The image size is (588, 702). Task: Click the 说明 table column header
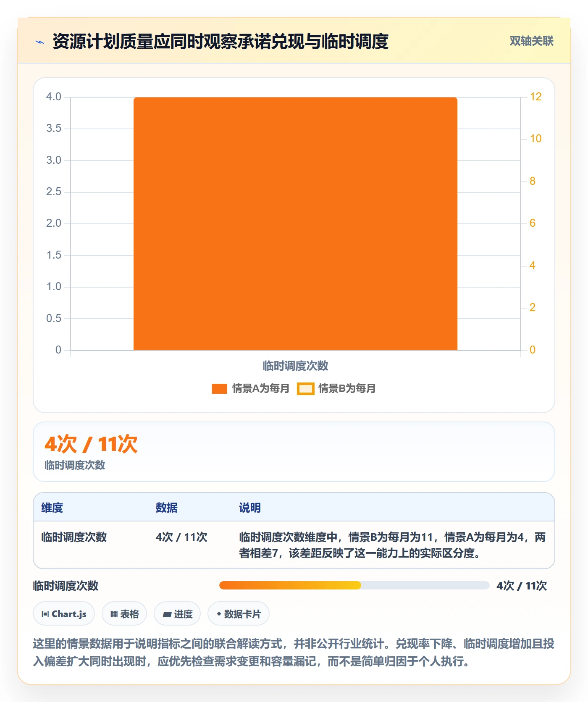[x=250, y=508]
